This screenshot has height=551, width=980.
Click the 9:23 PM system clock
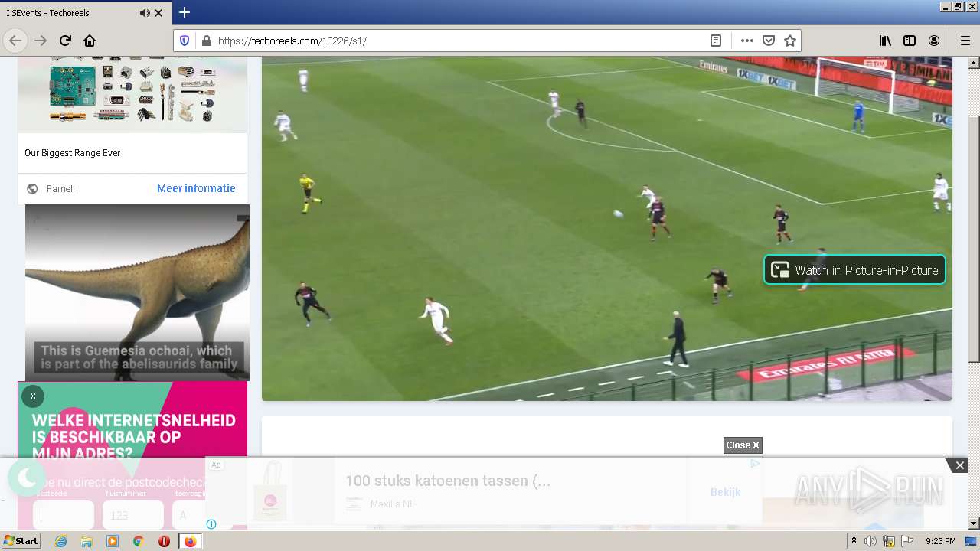click(x=940, y=541)
